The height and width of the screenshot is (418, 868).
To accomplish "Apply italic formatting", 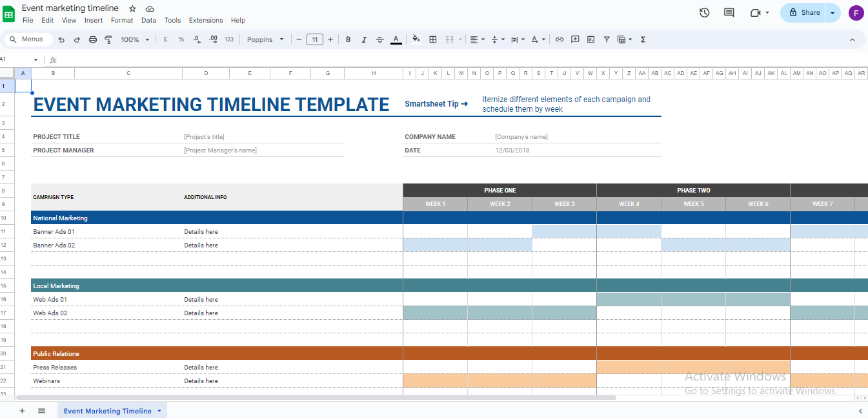I will (364, 39).
